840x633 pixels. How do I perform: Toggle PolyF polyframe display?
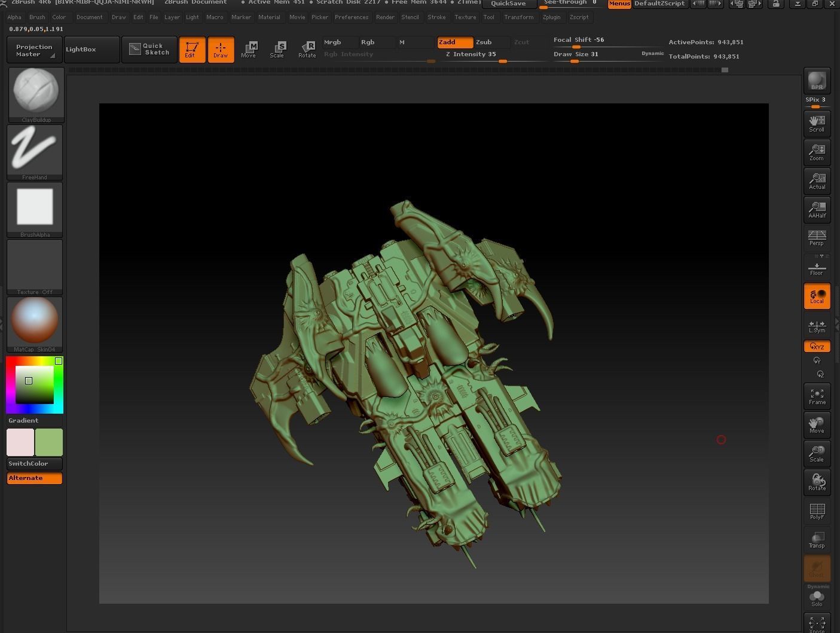pyautogui.click(x=817, y=510)
